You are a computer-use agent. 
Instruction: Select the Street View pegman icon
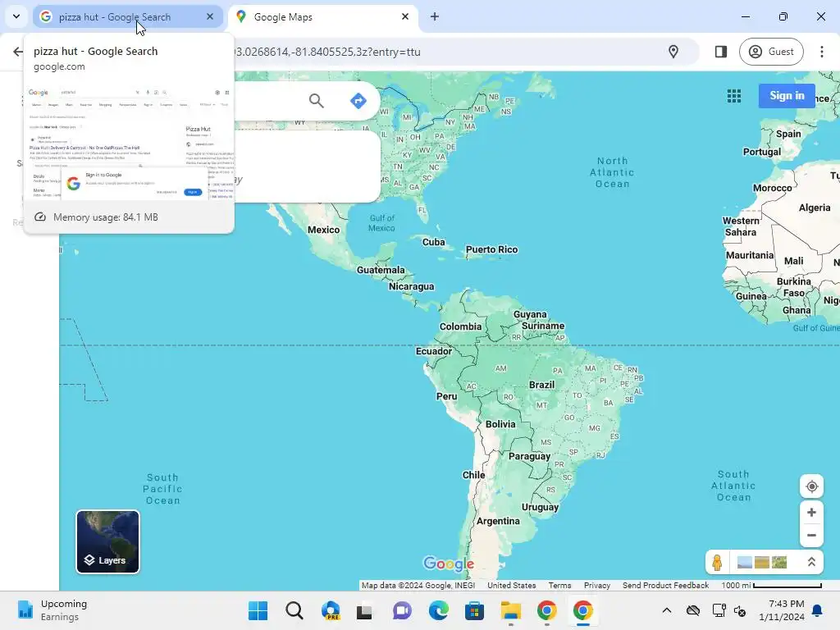click(717, 562)
